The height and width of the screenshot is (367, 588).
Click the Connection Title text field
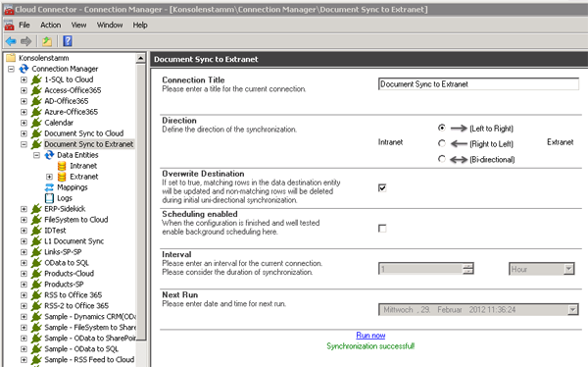click(478, 83)
